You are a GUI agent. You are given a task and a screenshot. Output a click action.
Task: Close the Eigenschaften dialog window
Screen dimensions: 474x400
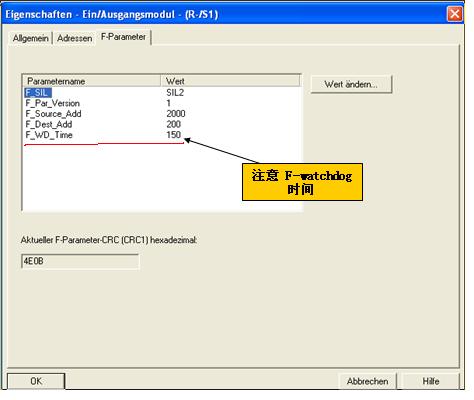click(x=455, y=14)
